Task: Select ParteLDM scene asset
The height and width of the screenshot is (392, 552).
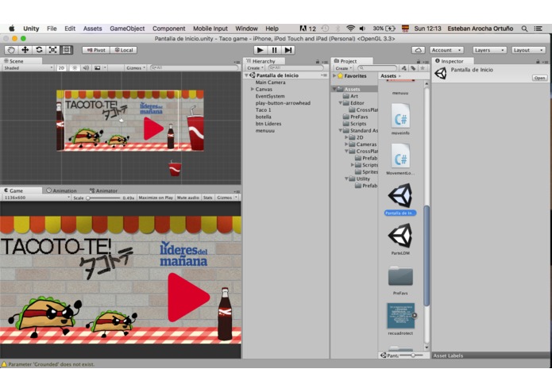Action: 400,239
